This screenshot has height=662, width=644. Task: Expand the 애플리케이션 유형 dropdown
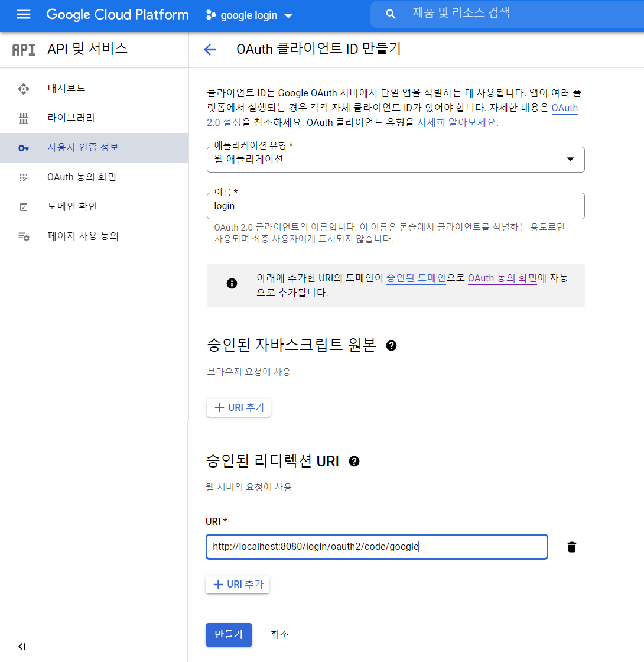click(x=395, y=159)
